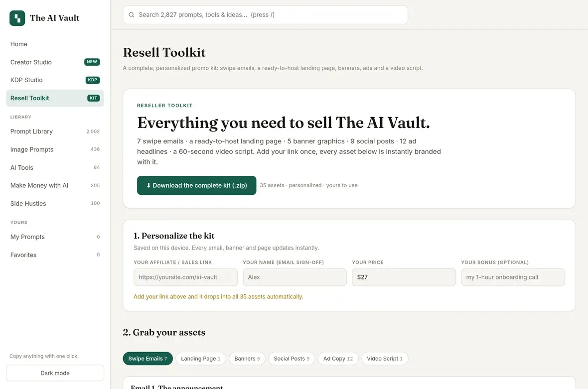Click the Your Price input field
Viewport: 588px width, 389px height.
[x=404, y=277]
